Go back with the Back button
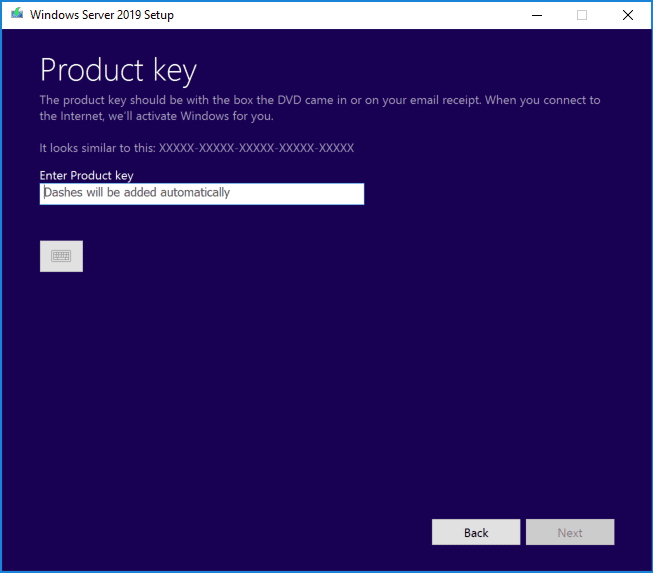The image size is (653, 573). (x=476, y=532)
